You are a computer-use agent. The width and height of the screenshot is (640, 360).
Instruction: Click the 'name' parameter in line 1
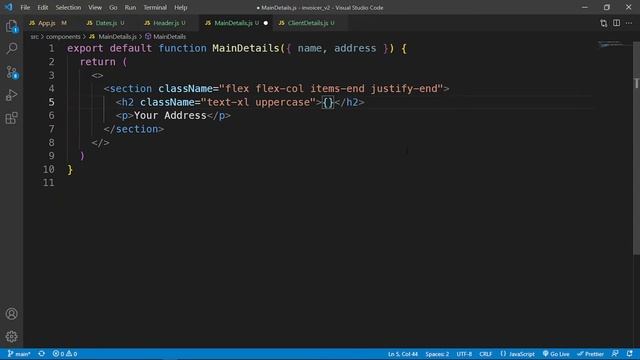309,48
